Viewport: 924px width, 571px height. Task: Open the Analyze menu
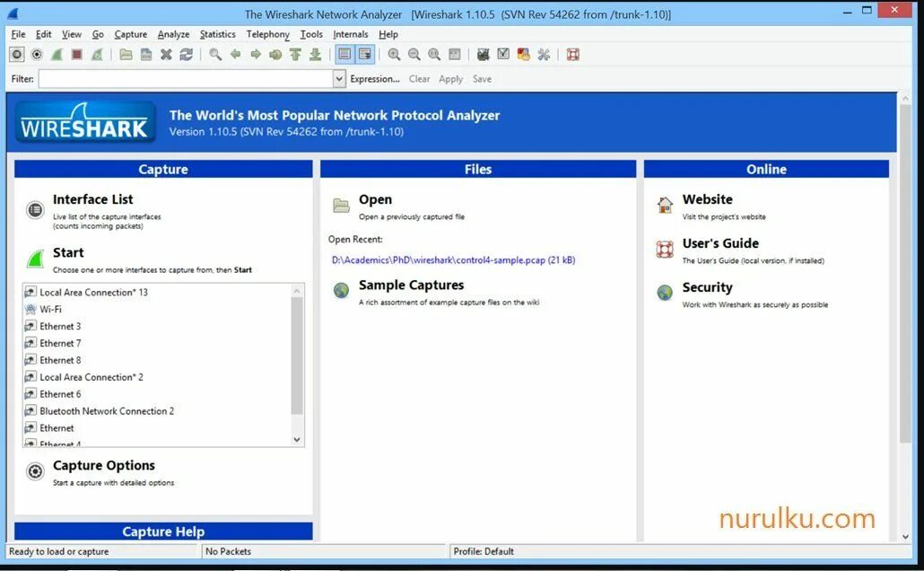click(x=173, y=34)
